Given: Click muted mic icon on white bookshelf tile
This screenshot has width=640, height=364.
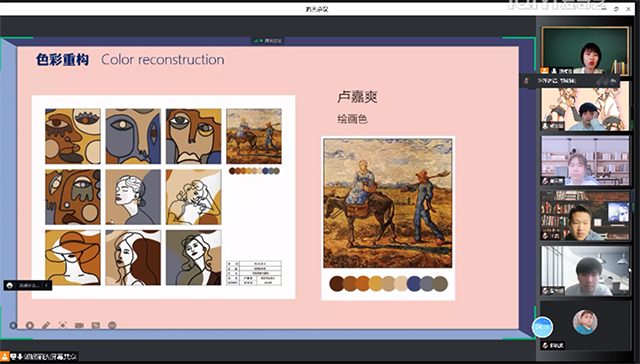Looking at the screenshot, I should point(545,181).
